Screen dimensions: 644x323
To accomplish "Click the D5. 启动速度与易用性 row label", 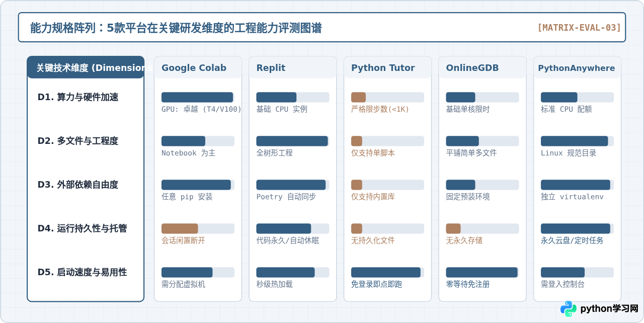I will click(82, 272).
